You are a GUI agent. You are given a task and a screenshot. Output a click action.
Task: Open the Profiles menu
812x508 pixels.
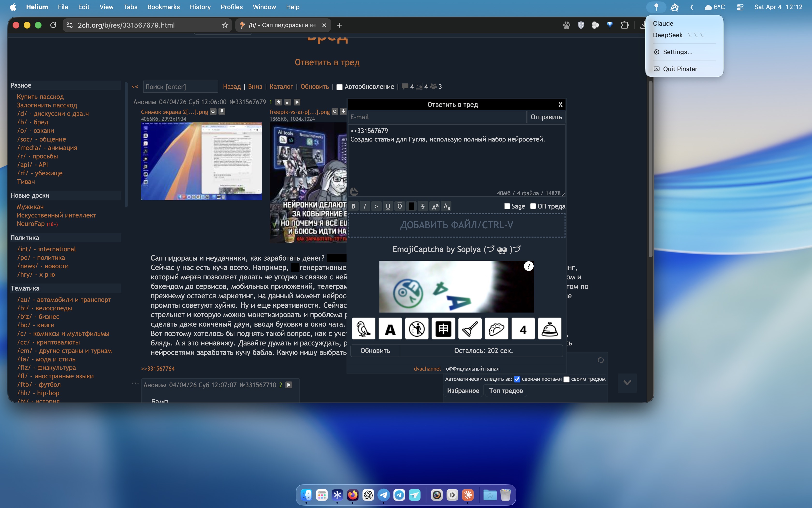[232, 7]
